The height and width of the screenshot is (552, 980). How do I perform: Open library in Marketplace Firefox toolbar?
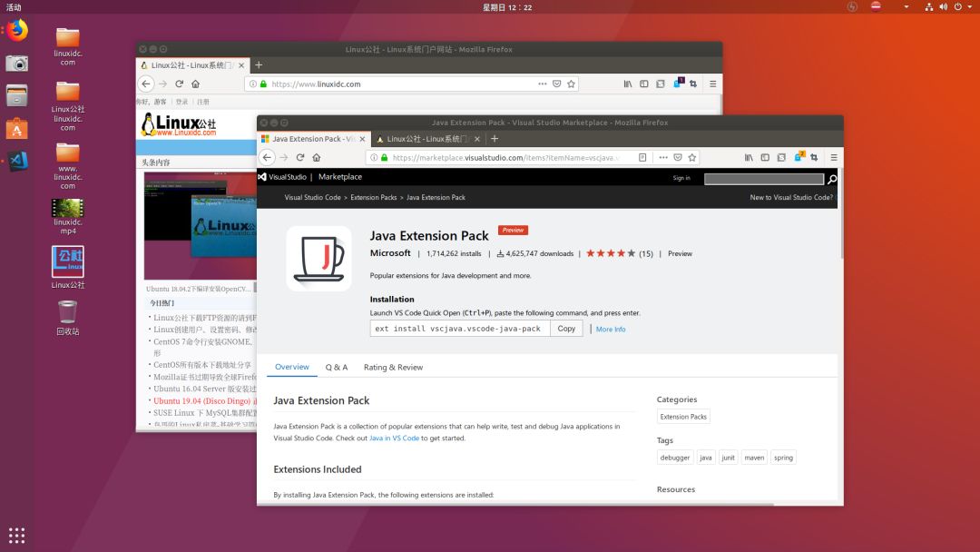pos(748,158)
